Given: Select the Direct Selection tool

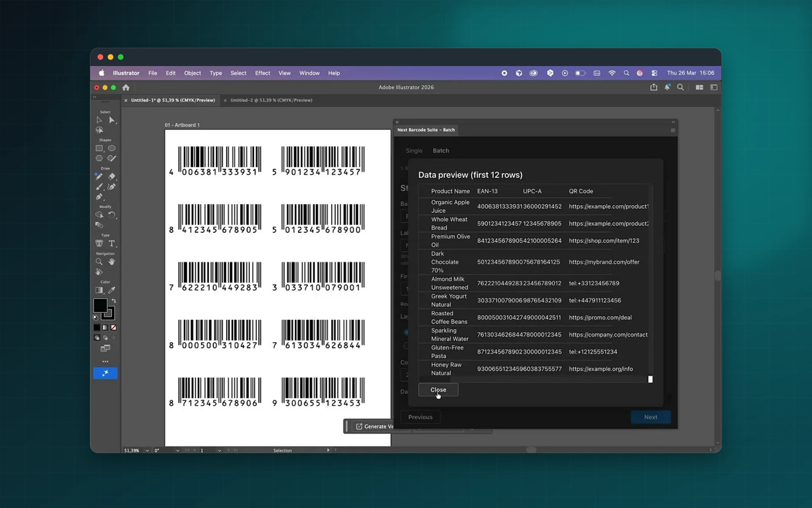Looking at the screenshot, I should (112, 120).
